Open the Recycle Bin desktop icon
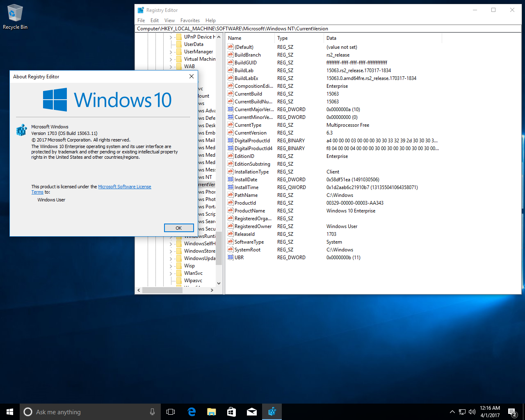This screenshot has height=420, width=525. point(15,17)
